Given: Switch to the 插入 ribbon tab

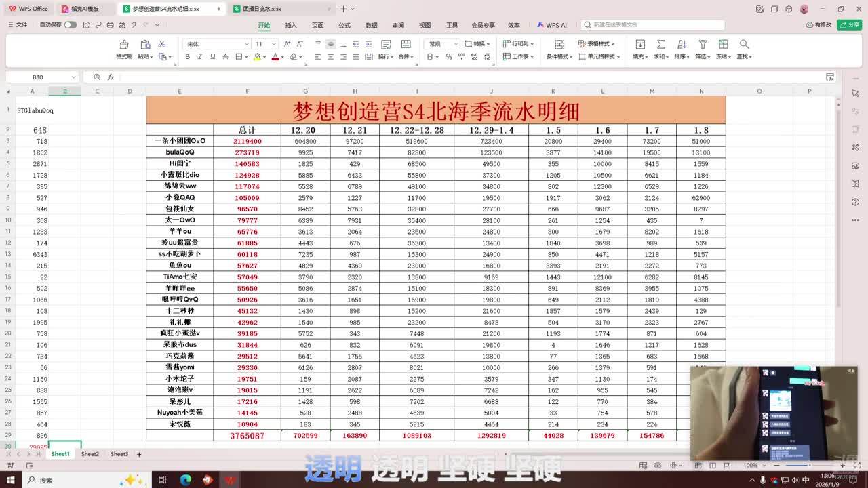Looking at the screenshot, I should (291, 25).
